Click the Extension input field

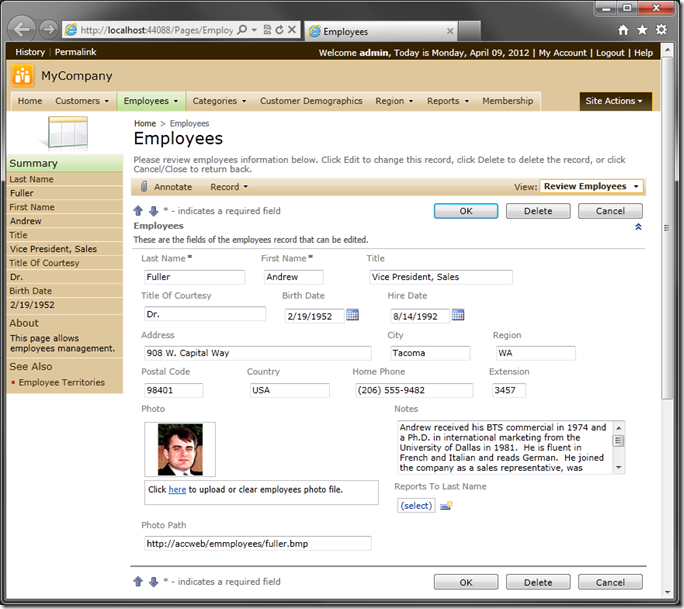click(509, 390)
